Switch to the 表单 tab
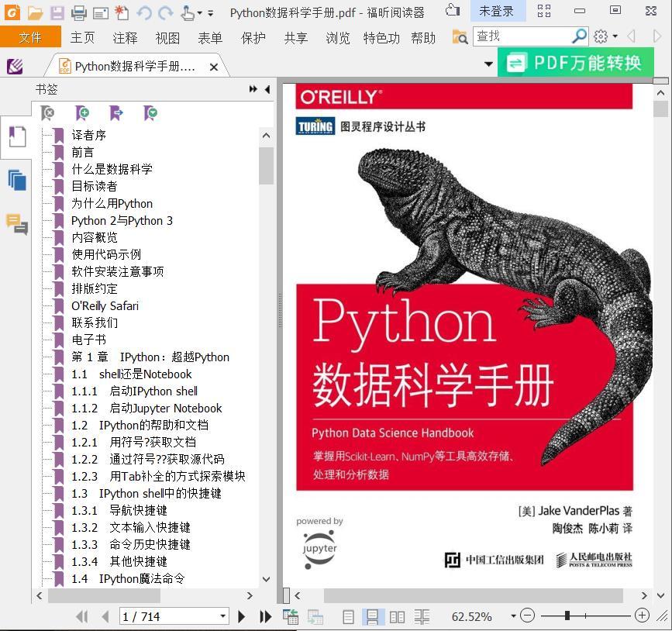 (210, 38)
